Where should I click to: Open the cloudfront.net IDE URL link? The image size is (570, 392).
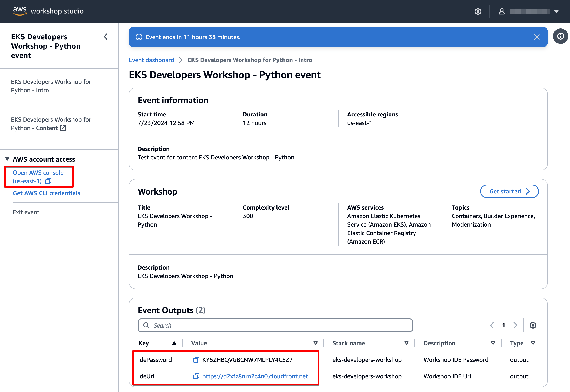click(x=255, y=376)
